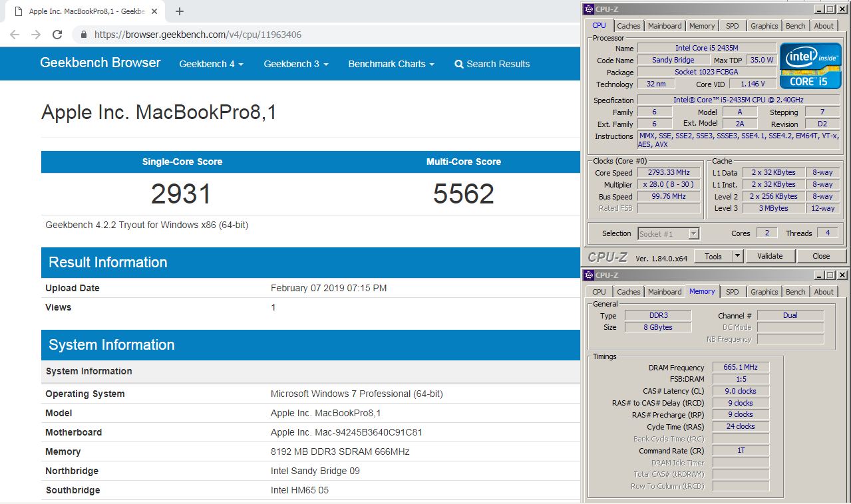This screenshot has height=504, width=851.
Task: Click memory value 8192 MB DDR3 SDRAM
Action: [x=340, y=451]
